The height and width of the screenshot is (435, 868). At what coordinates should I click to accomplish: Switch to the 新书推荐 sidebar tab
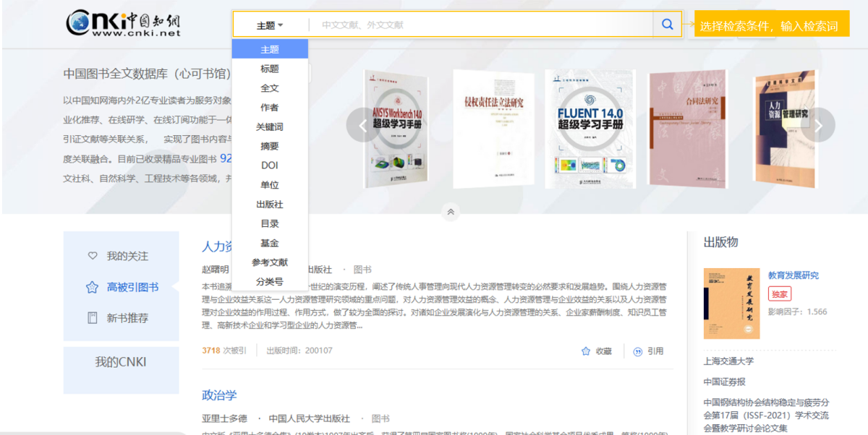click(x=127, y=318)
